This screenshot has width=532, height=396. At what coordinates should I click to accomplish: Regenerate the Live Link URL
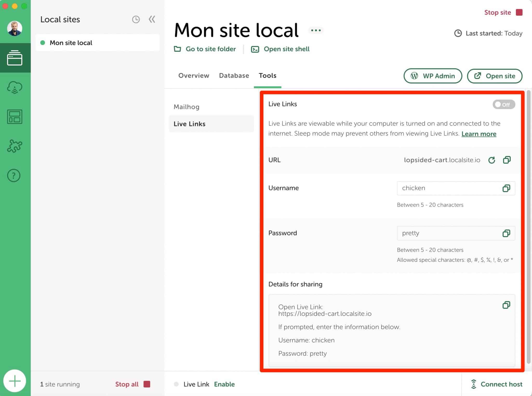tap(491, 160)
